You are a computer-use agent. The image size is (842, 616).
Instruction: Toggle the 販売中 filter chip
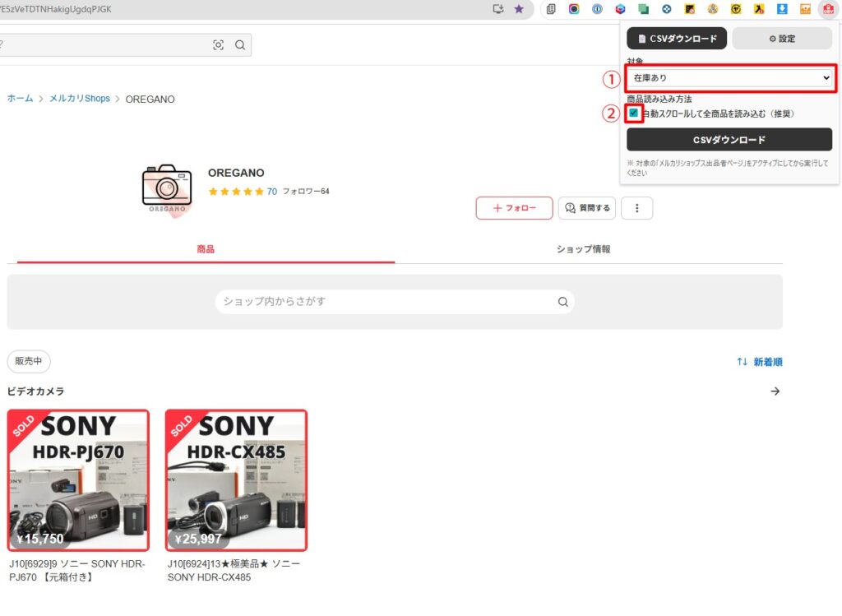(x=30, y=362)
